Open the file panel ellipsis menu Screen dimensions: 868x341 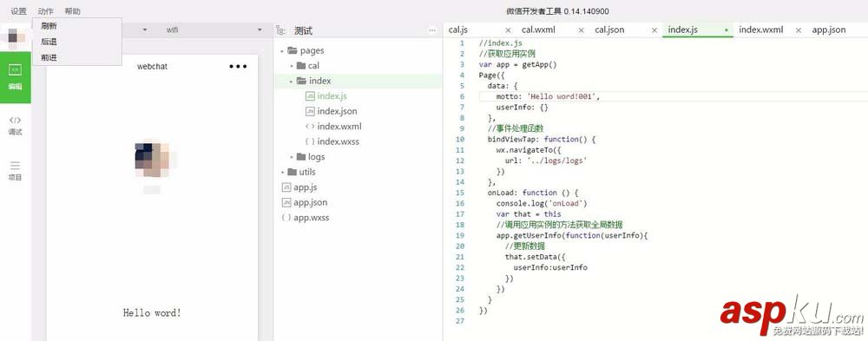coord(432,31)
